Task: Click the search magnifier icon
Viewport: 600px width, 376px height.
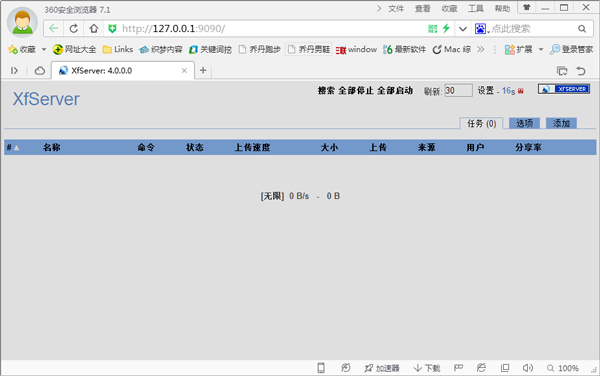Action: coord(582,29)
